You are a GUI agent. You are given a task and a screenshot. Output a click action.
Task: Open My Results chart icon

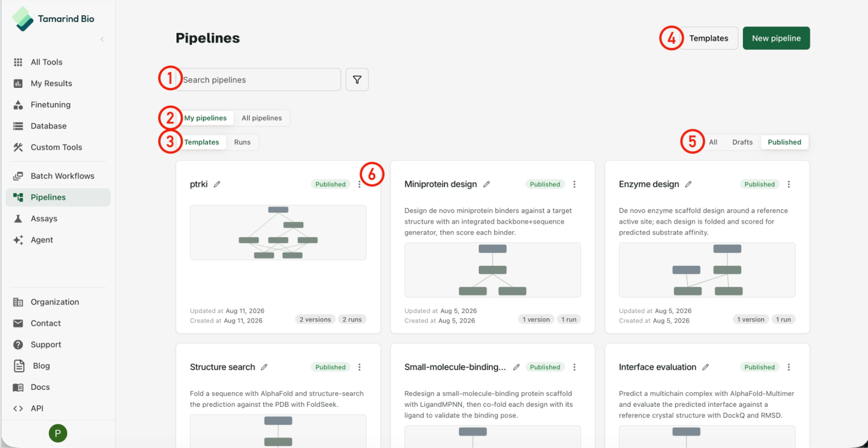18,83
